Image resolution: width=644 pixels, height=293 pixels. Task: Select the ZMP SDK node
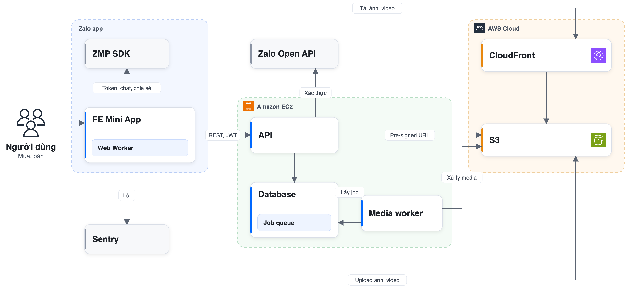pos(127,54)
